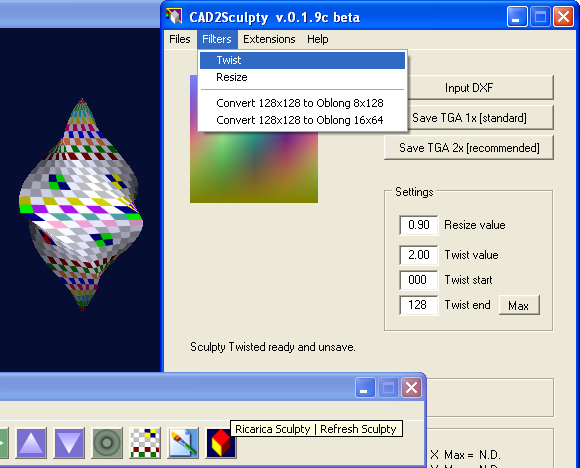580x468 pixels.
Task: Choose Resize from Filters menu
Action: point(302,77)
